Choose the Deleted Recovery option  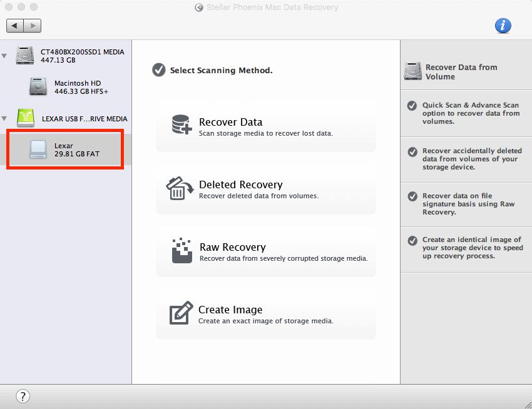point(266,189)
